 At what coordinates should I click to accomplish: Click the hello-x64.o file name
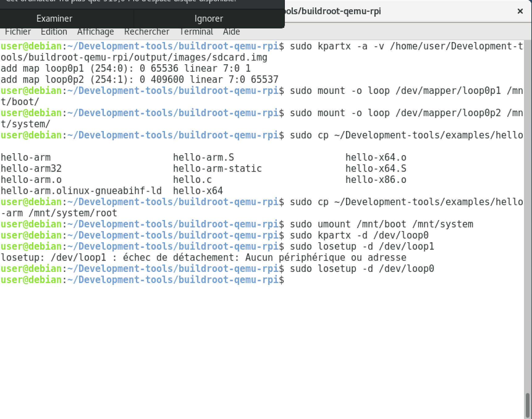click(376, 157)
